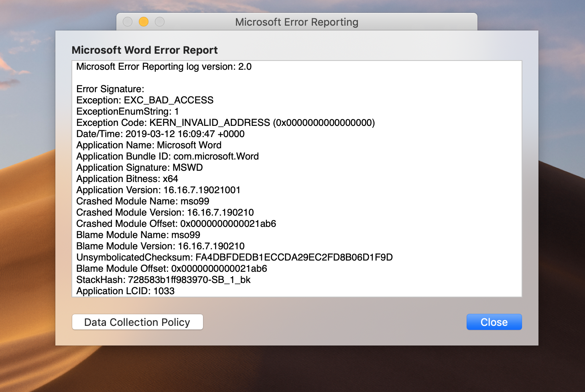Click the Blame Module Name: mso99 line
Viewport: 585px width, 392px height.
click(x=138, y=235)
